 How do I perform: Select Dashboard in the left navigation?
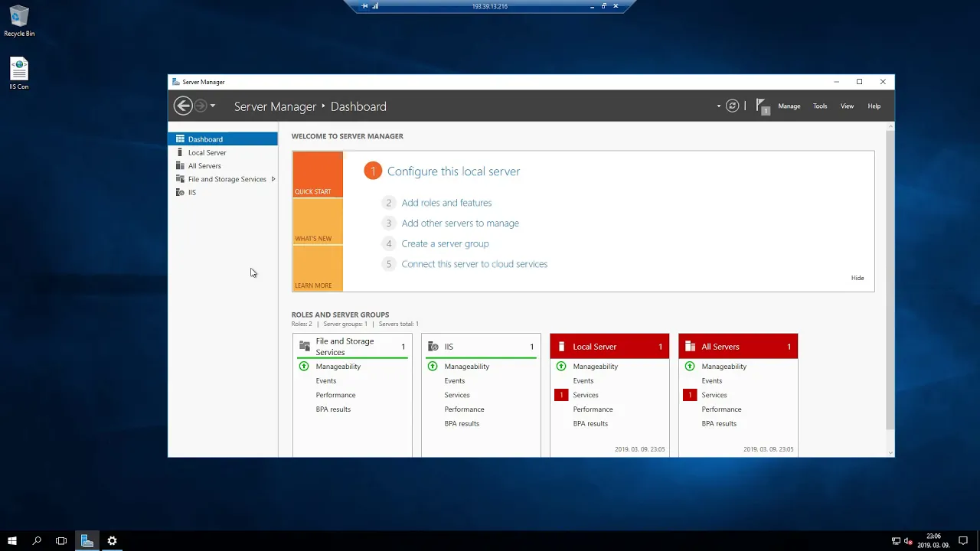[223, 139]
